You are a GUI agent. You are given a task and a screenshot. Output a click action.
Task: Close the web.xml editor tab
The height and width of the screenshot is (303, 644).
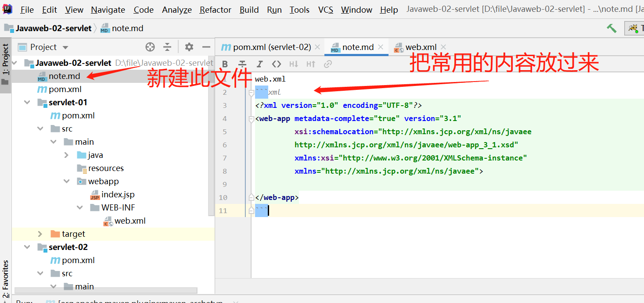443,47
